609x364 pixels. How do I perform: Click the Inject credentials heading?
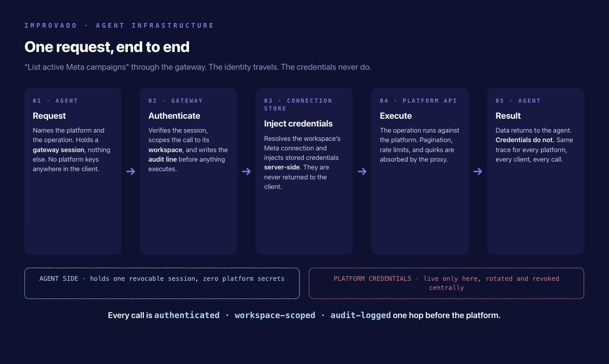(x=298, y=123)
